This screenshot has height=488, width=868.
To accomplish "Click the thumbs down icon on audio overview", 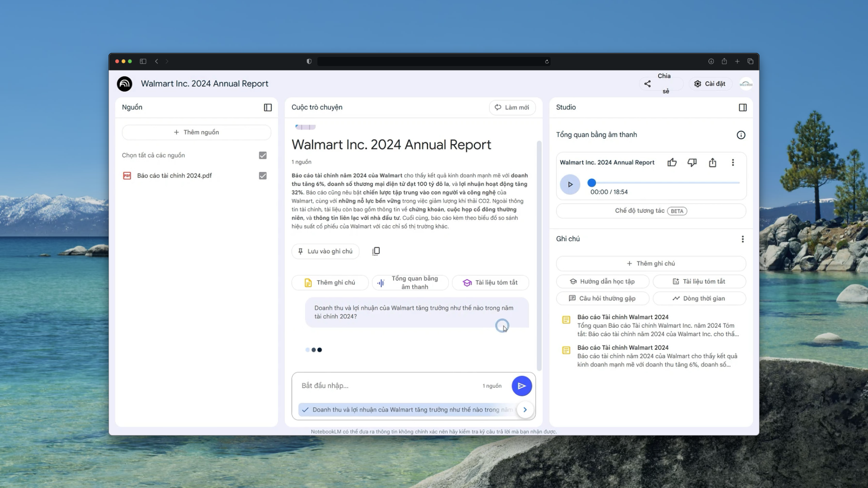I will coord(692,163).
